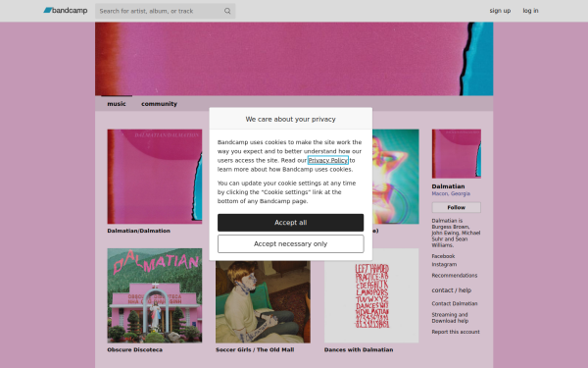This screenshot has width=588, height=368.
Task: Click the Follow button
Action: click(457, 207)
